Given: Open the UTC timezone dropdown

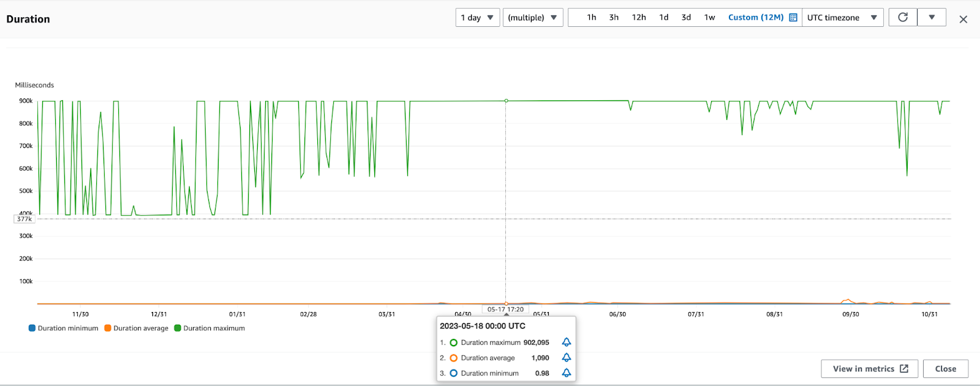Looking at the screenshot, I should point(843,17).
